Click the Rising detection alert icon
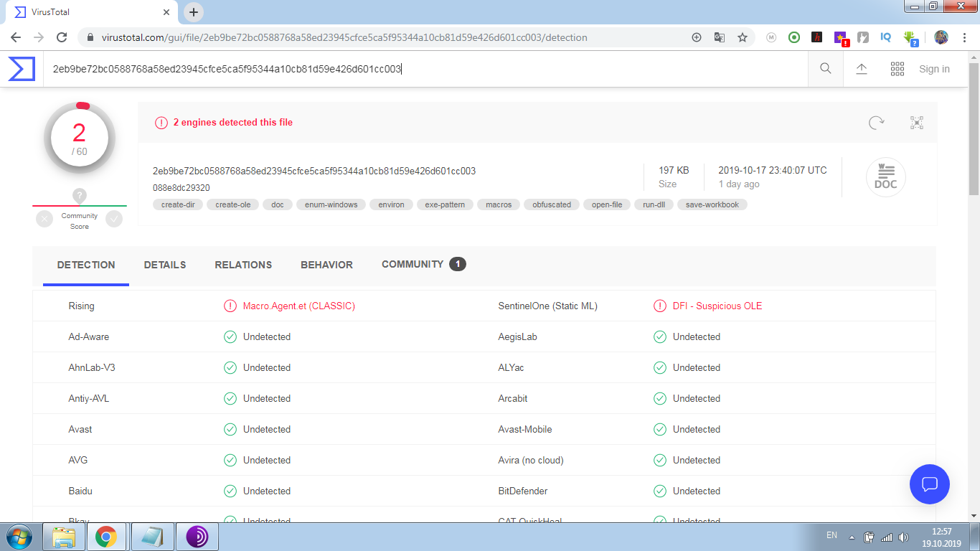This screenshot has height=551, width=980. tap(230, 306)
